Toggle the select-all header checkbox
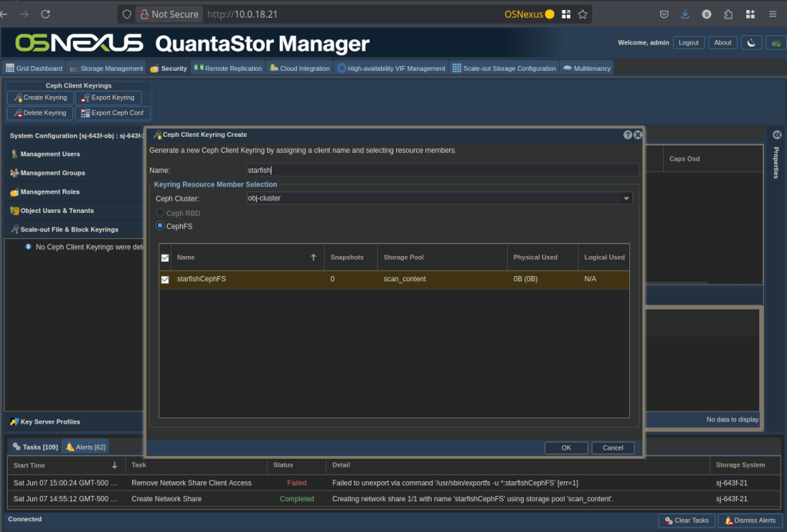Viewport: 787px width, 532px height. pos(165,258)
